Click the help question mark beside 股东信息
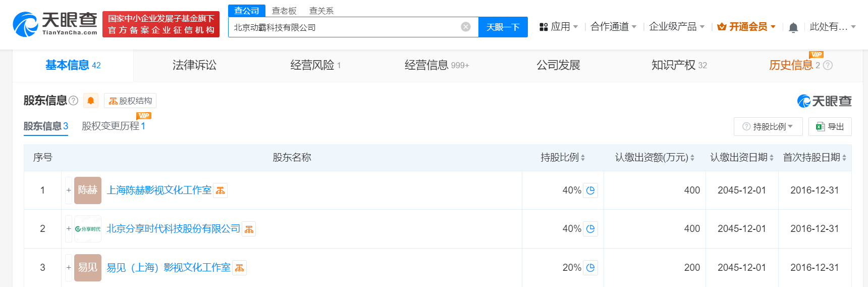868x287 pixels. 74,101
